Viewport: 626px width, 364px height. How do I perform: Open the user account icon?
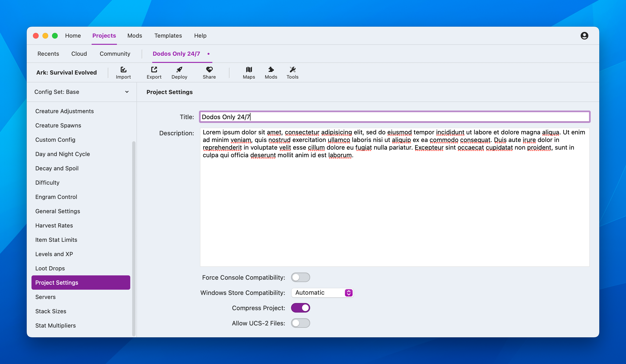coord(584,36)
